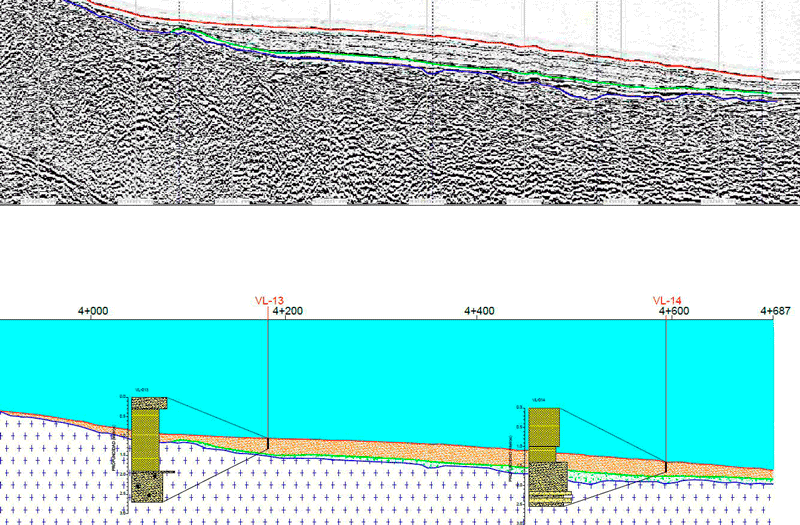
Task: Select the black core marker under VL-13
Action: click(268, 443)
